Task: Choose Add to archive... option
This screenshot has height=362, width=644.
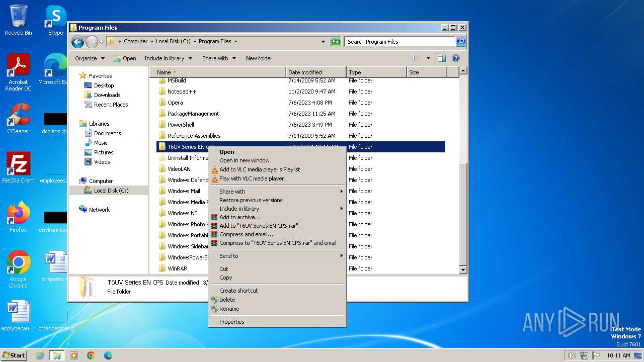Action: coord(277,217)
